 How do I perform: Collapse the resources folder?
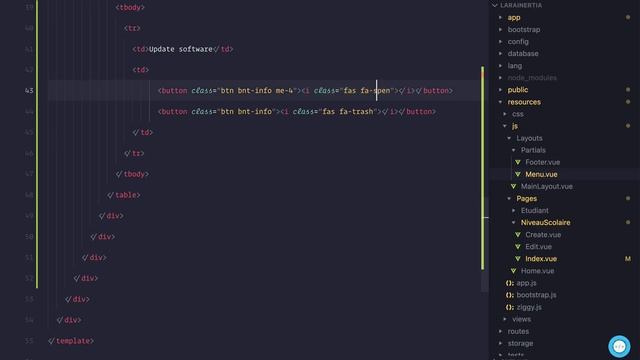pos(500,102)
